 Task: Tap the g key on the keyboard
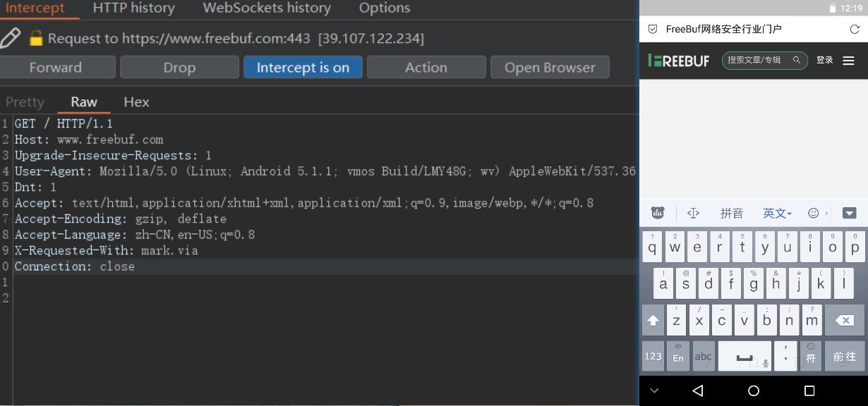(x=754, y=283)
